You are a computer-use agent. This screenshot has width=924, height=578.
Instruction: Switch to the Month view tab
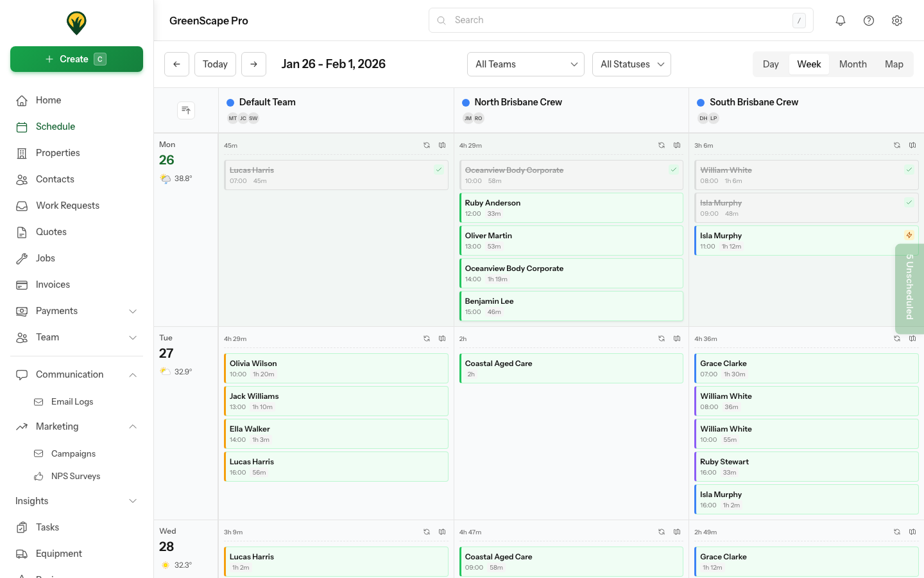click(853, 64)
